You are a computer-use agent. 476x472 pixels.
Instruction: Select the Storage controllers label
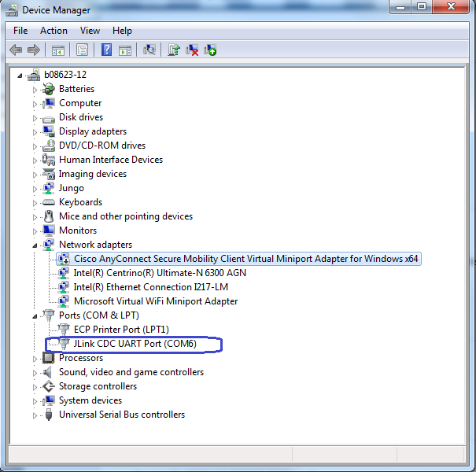coord(98,386)
